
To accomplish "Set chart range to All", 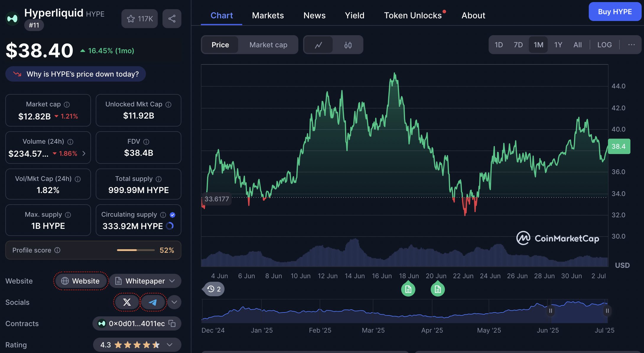I will pyautogui.click(x=578, y=45).
